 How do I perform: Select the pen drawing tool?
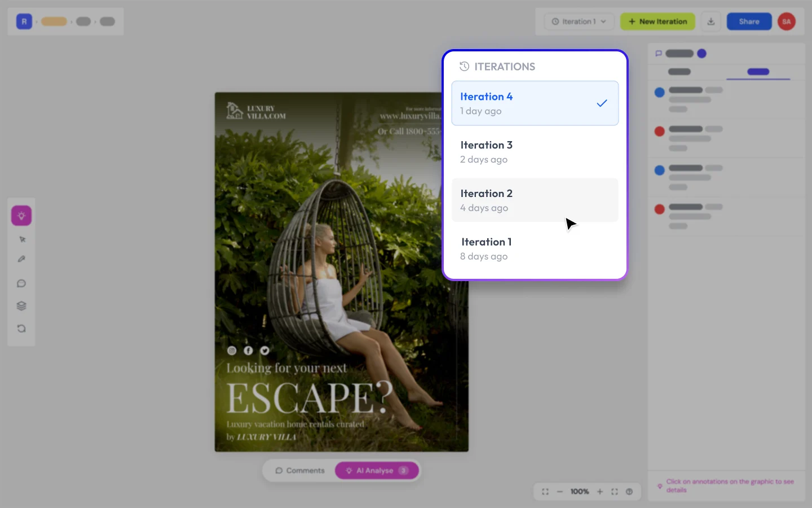pos(21,259)
